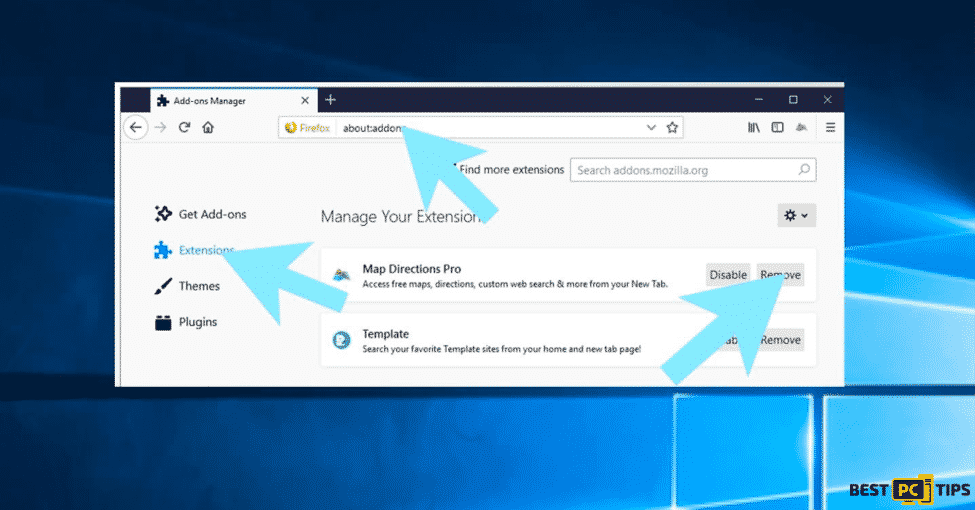Go back with the back arrow button
The height and width of the screenshot is (510, 975).
point(136,128)
